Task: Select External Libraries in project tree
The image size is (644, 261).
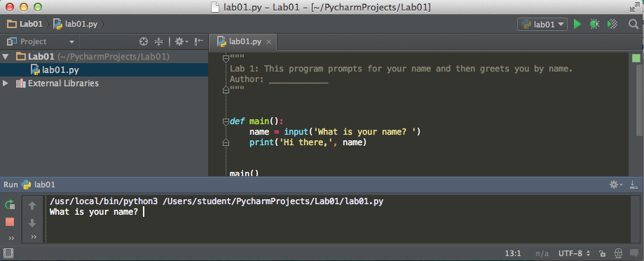Action: [57, 83]
